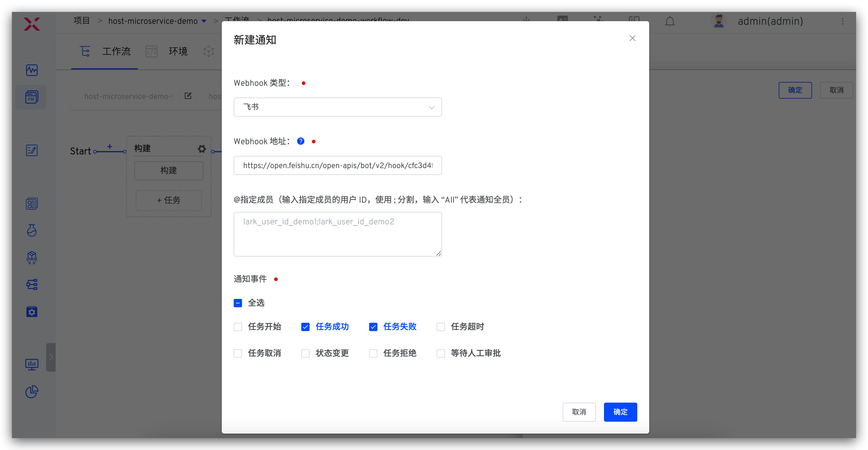Enable the 任务开始 checkbox
The width and height of the screenshot is (868, 450).
238,327
